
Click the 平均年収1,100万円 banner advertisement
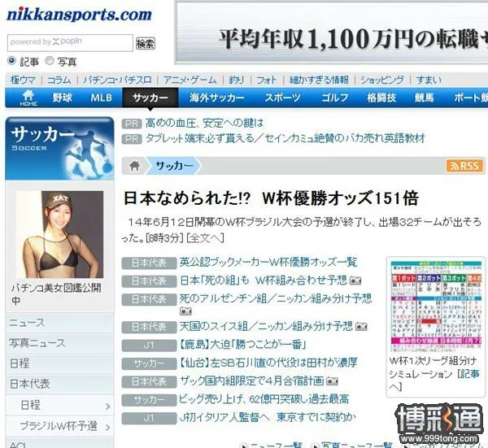[x=331, y=33]
